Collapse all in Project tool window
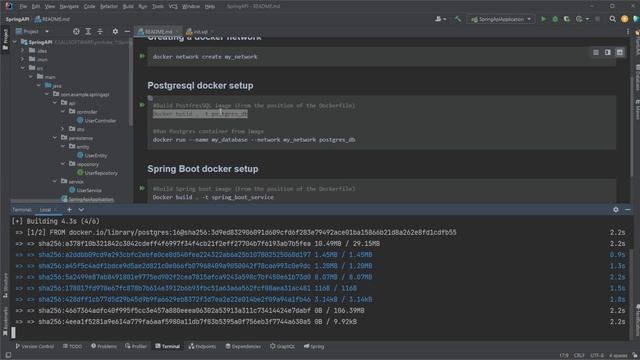This screenshot has height=360, width=640. [100, 31]
